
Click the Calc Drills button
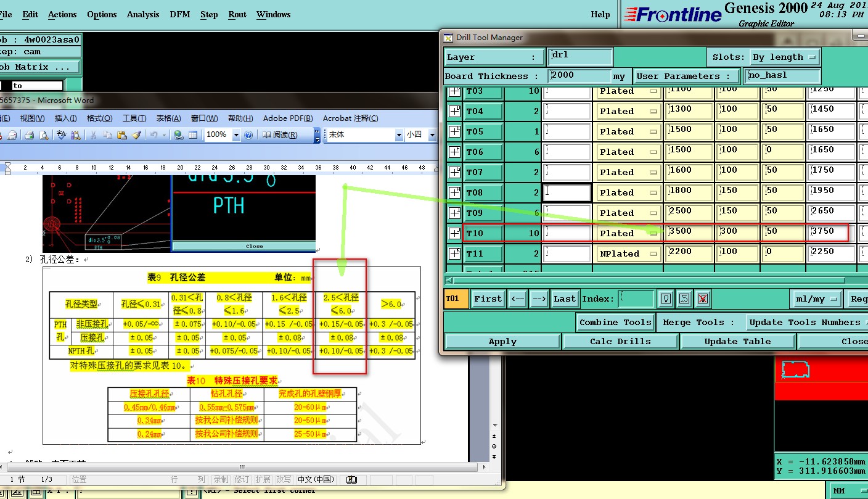click(620, 342)
